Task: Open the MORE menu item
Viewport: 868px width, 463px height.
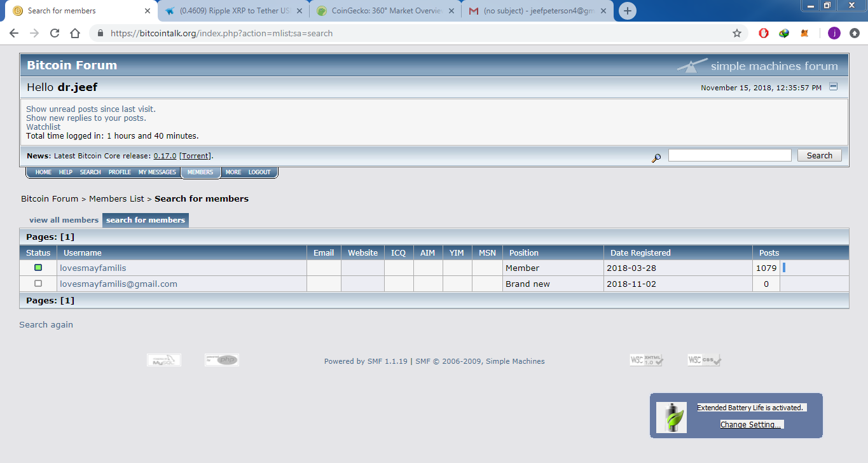Action: tap(233, 172)
